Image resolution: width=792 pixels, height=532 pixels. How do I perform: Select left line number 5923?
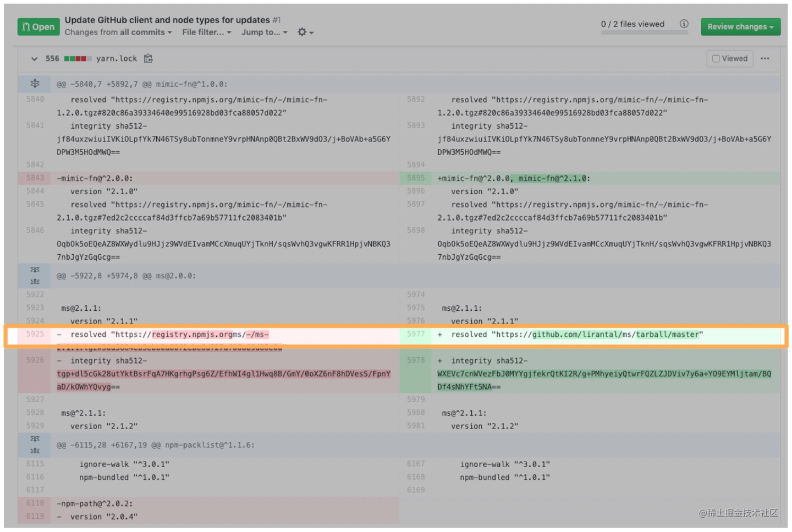coord(35,308)
